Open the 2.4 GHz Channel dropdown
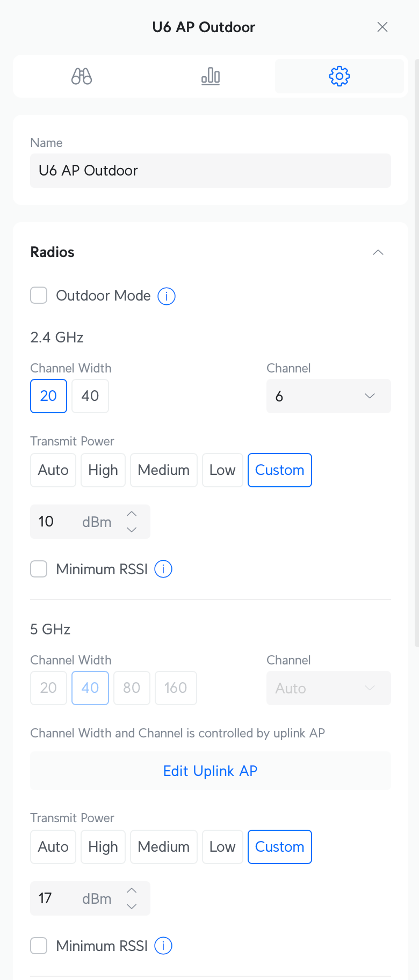 tap(328, 396)
